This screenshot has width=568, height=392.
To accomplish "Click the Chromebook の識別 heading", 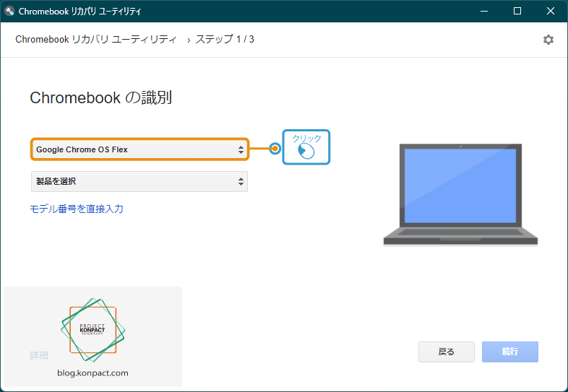I will pyautogui.click(x=100, y=97).
